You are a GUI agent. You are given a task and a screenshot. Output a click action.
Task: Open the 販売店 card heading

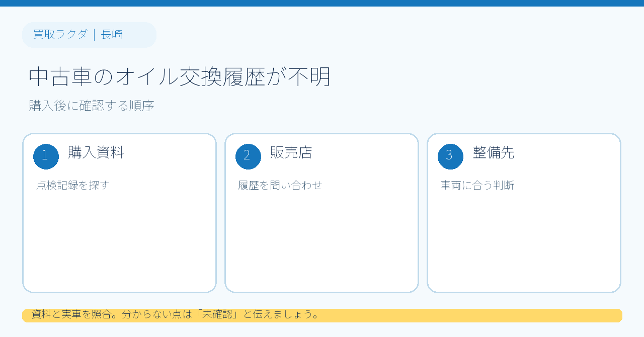pos(291,152)
